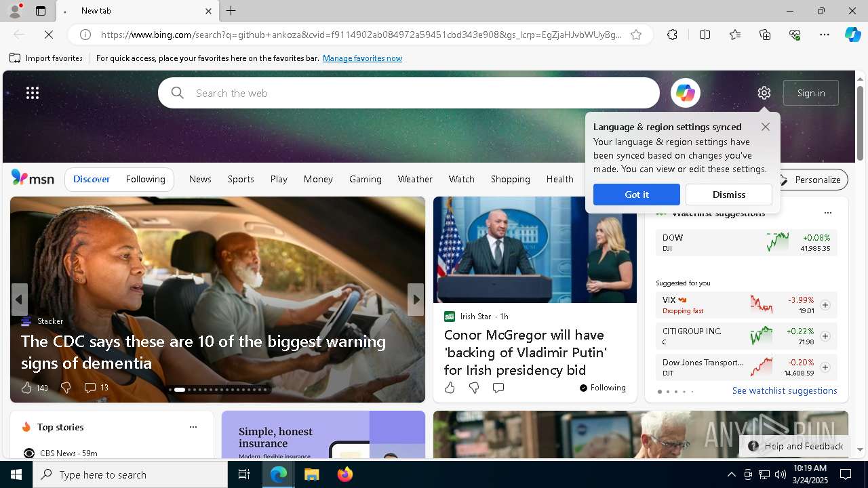The image size is (868, 488).
Task: Open the Collections icon
Action: (765, 35)
